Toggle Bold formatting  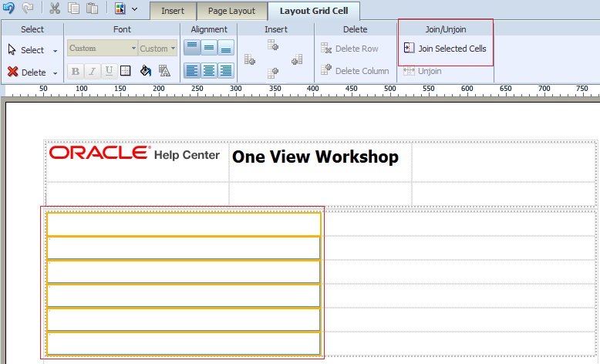[x=76, y=71]
